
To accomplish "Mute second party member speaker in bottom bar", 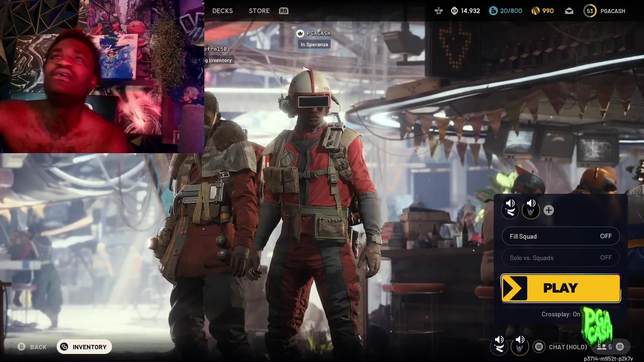I will pos(520,340).
